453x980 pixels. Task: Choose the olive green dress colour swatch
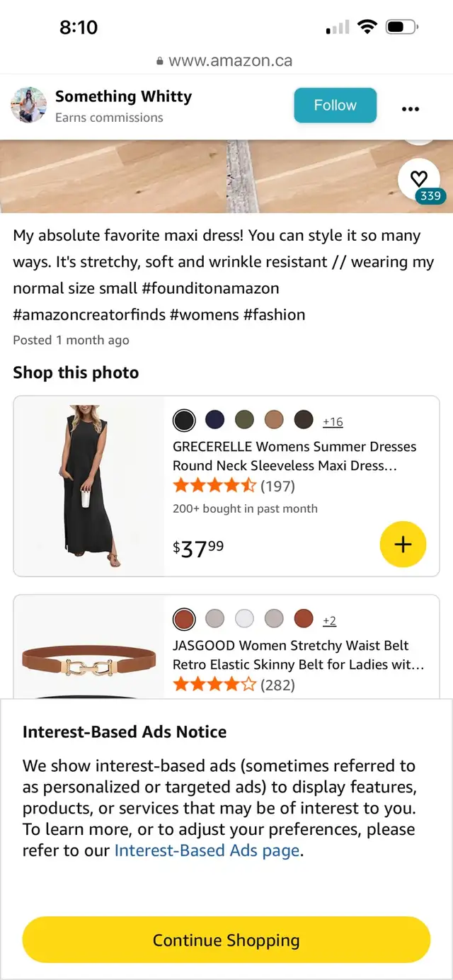click(244, 420)
